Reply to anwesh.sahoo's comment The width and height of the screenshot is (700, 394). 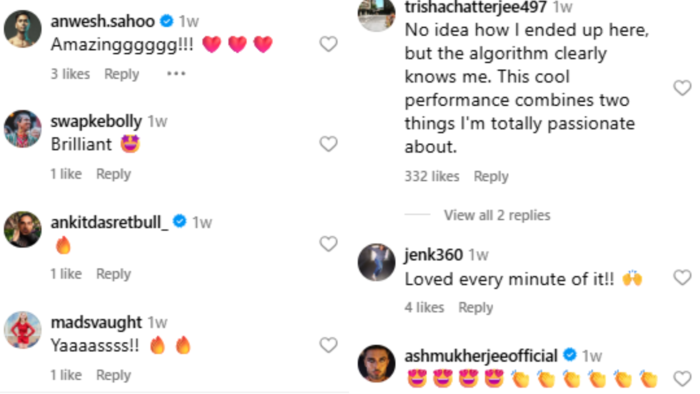(x=121, y=74)
